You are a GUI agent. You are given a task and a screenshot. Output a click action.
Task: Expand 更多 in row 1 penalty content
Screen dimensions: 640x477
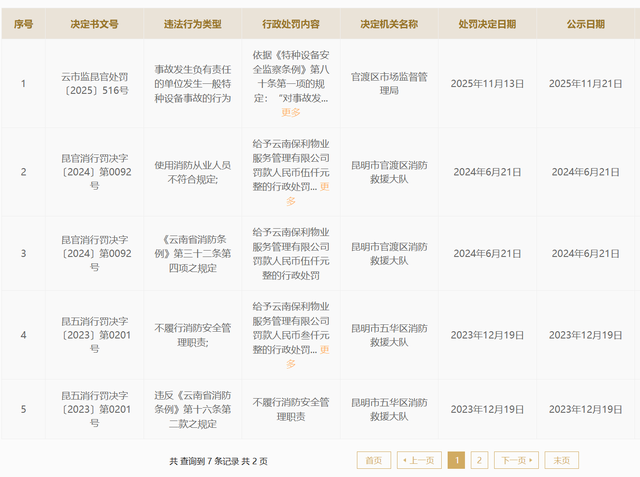pyautogui.click(x=291, y=112)
